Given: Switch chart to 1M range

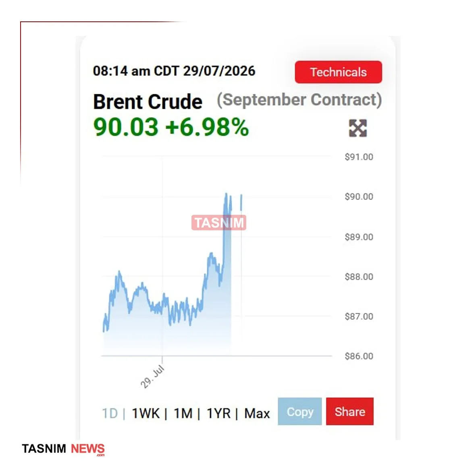Looking at the screenshot, I should click(183, 414).
